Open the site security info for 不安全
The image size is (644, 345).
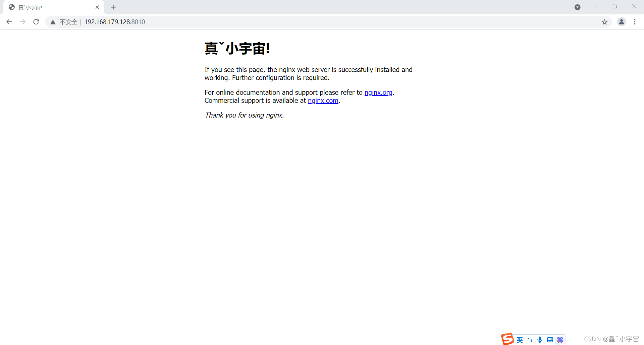(x=68, y=22)
